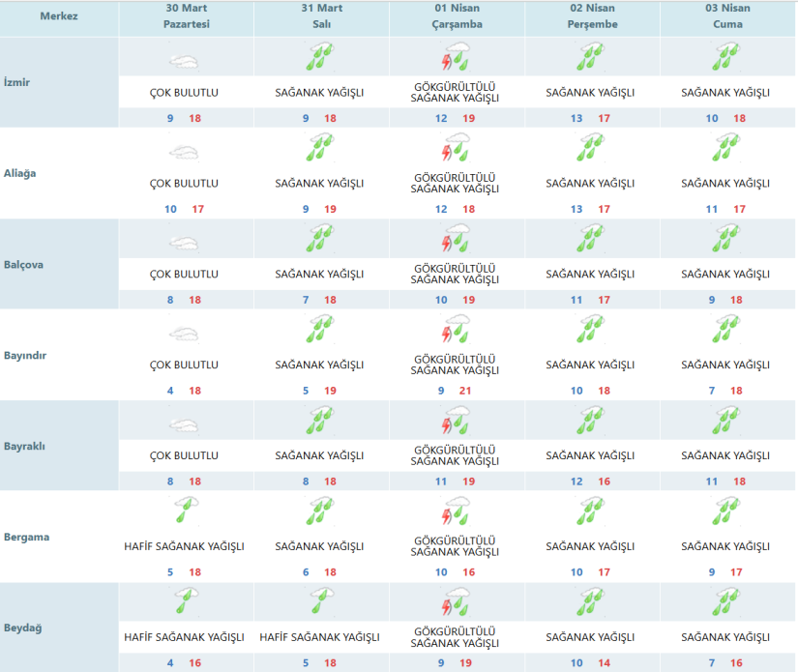Select the Merkez column header
The image size is (798, 672).
[59, 17]
